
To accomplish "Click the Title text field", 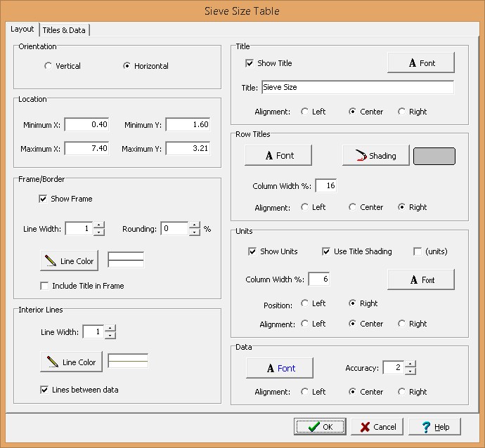I will tap(357, 88).
